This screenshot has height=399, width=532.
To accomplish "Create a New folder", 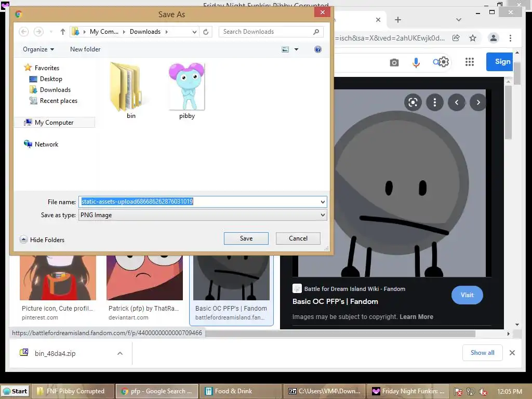I will (x=85, y=49).
